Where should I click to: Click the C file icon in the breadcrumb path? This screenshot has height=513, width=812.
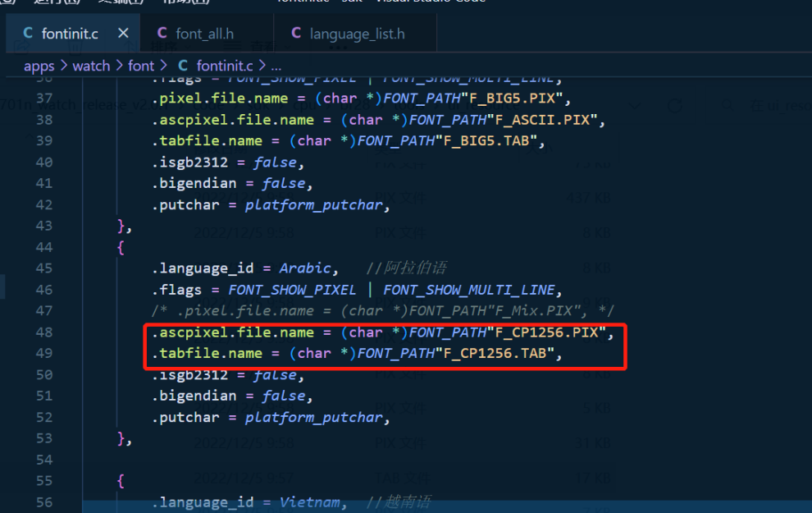point(183,66)
